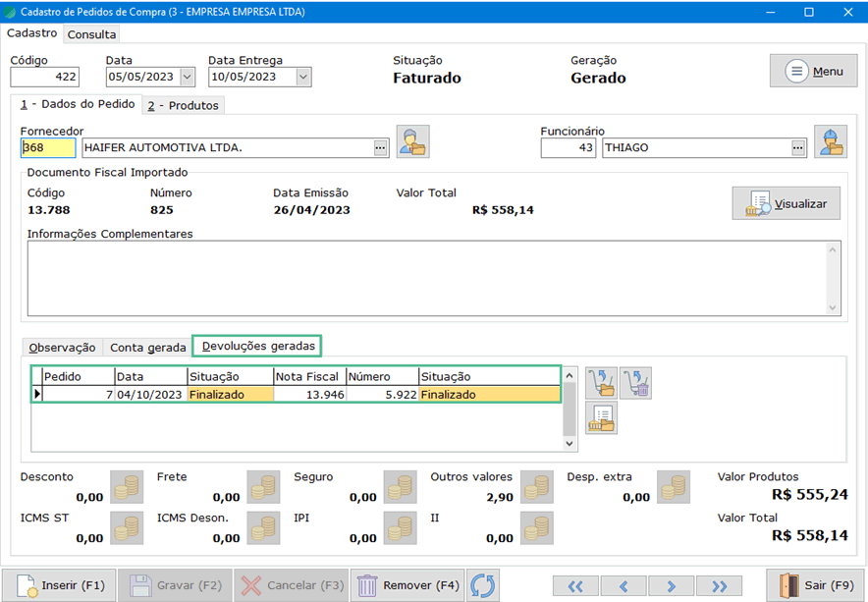
Task: Click the generate return cart icon
Action: tap(601, 383)
